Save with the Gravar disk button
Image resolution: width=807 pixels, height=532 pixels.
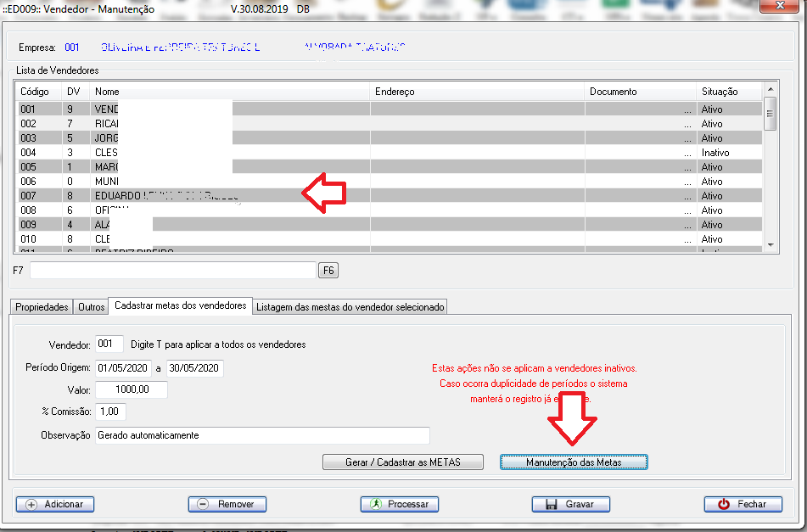(571, 504)
